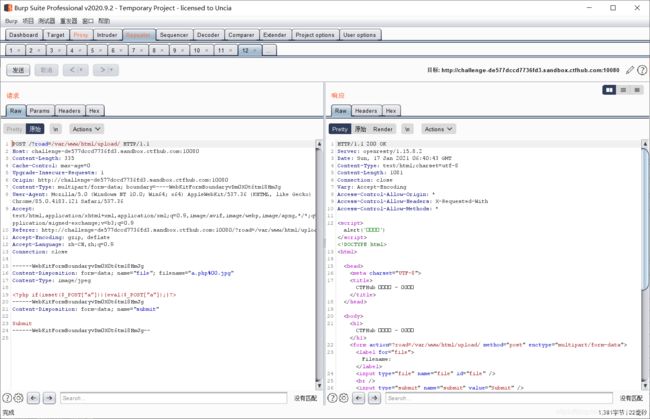Open the Sequencer tab
Screen dimensions: 650x419
point(174,35)
